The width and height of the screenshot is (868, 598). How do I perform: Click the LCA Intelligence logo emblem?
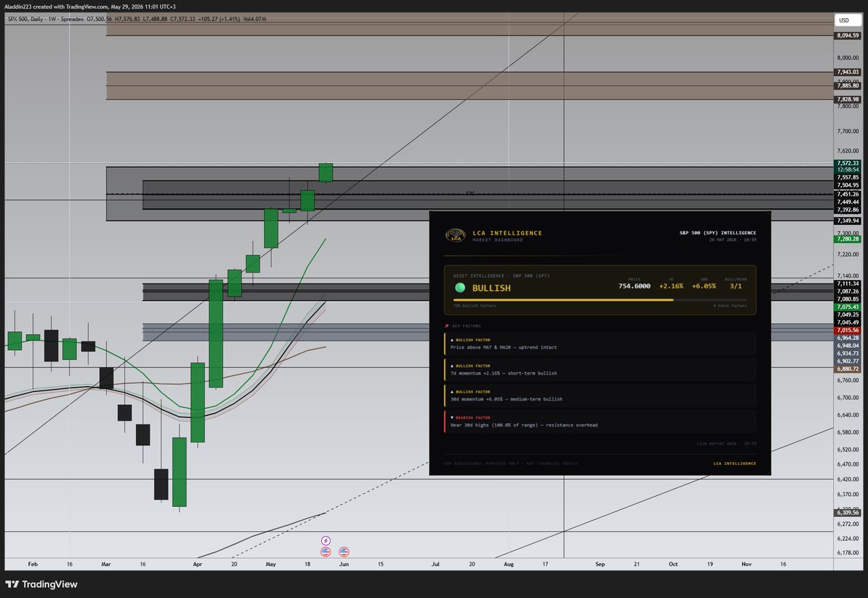click(x=455, y=236)
